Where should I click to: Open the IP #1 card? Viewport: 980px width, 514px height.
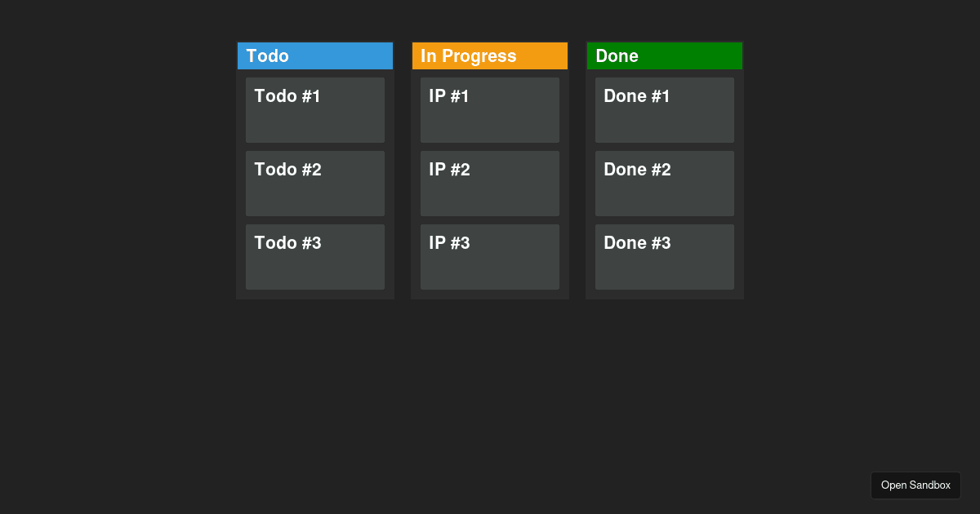pyautogui.click(x=489, y=109)
